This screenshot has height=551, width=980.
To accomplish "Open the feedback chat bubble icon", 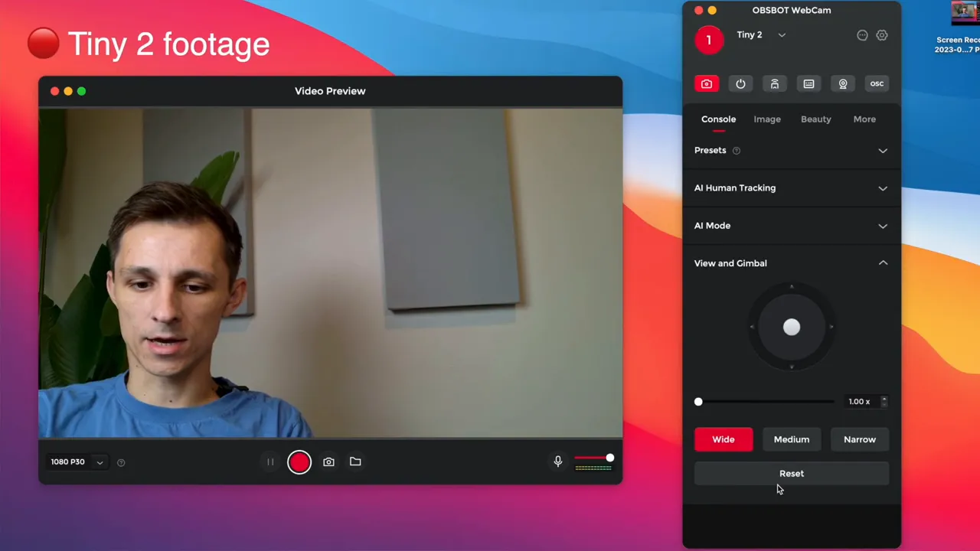I will (862, 35).
